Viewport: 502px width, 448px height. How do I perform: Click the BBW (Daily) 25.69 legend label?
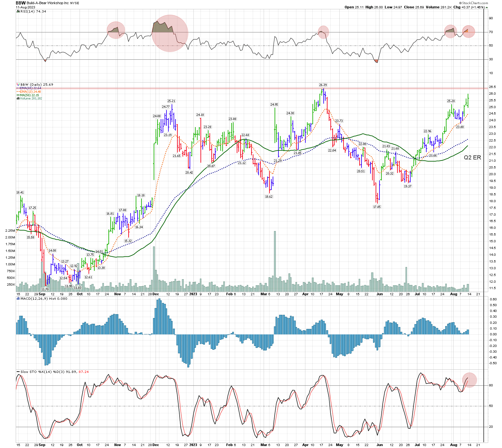[x=37, y=84]
